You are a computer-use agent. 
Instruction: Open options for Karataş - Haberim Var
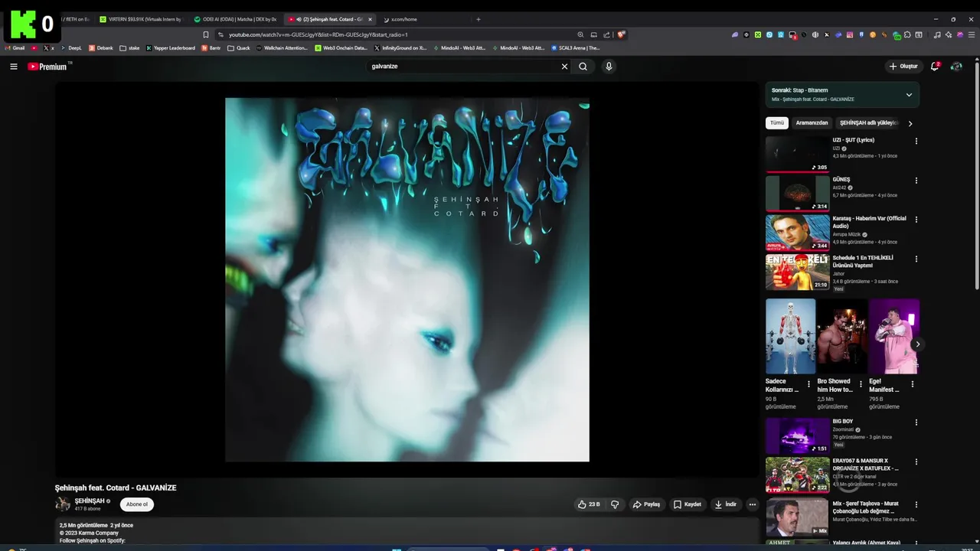pos(916,220)
